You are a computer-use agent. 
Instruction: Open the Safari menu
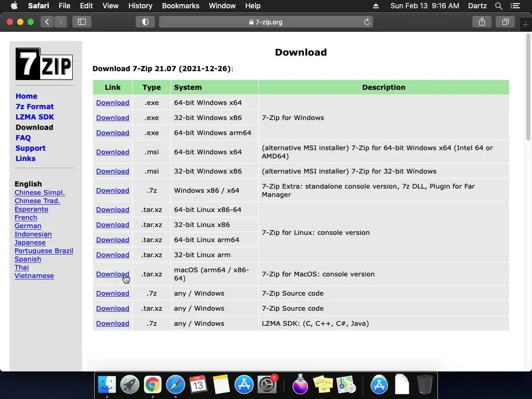click(x=38, y=6)
